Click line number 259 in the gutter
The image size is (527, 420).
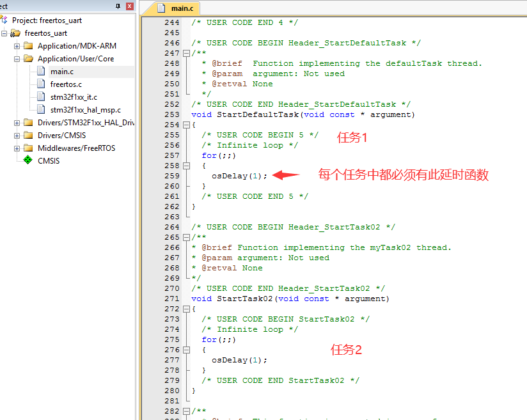[172, 176]
